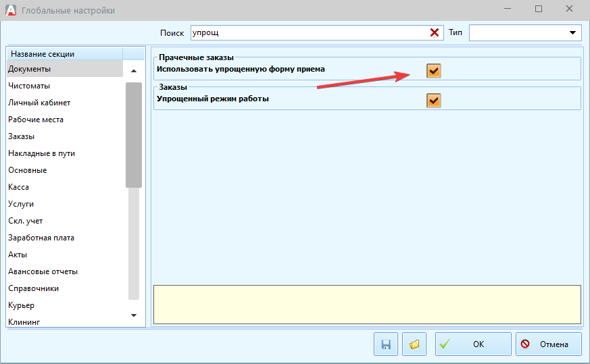Open the 'Чистоматы' section

29,86
